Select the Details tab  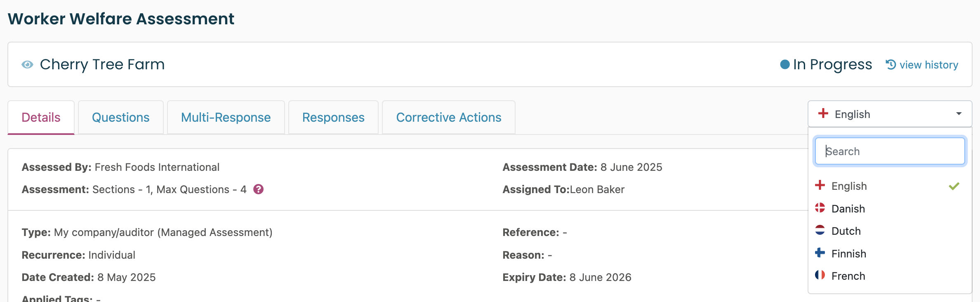(x=41, y=118)
